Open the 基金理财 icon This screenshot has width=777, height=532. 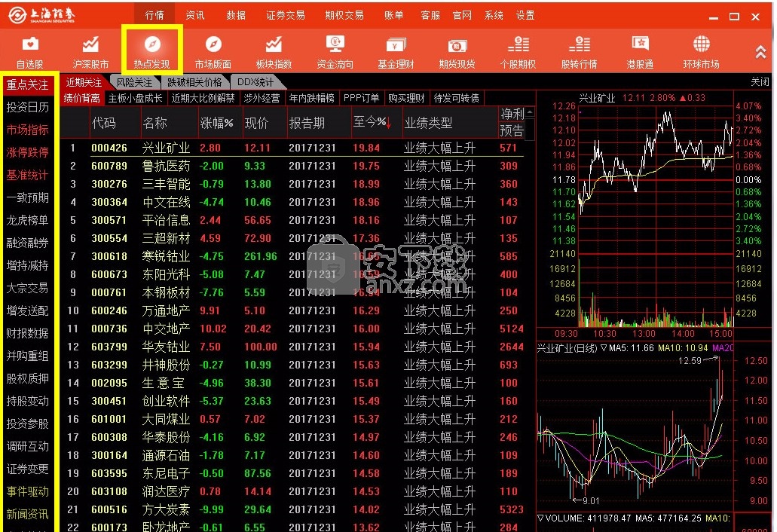(396, 51)
